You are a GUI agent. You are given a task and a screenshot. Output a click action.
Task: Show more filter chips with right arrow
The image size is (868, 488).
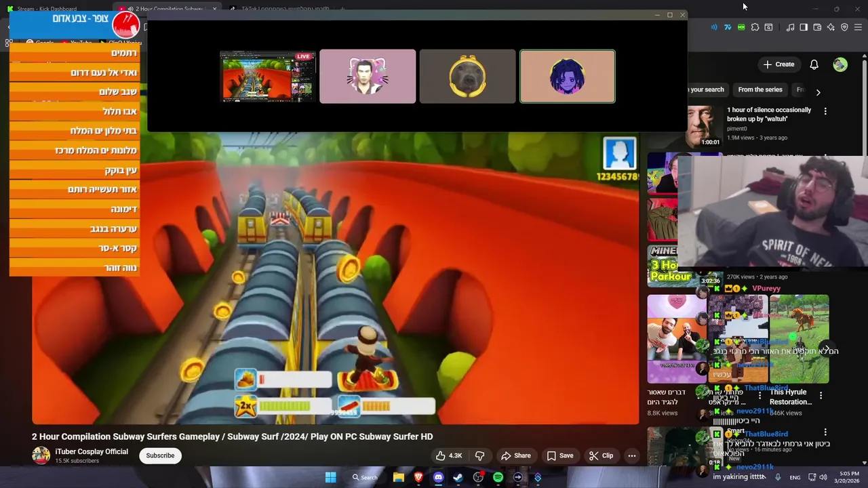[818, 91]
